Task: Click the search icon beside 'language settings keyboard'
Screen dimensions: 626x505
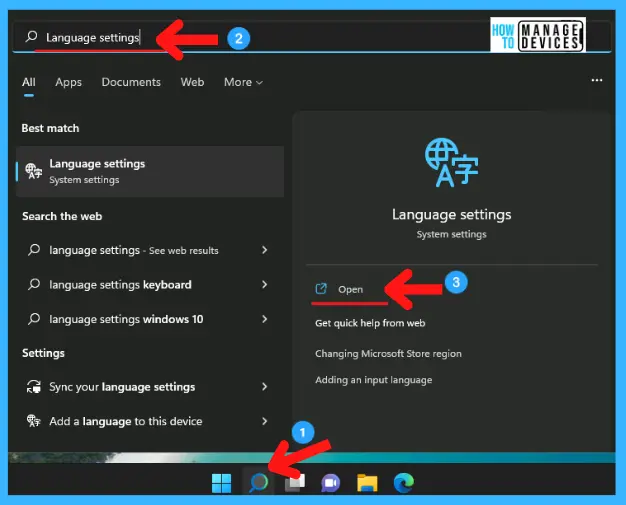Action: (x=34, y=284)
